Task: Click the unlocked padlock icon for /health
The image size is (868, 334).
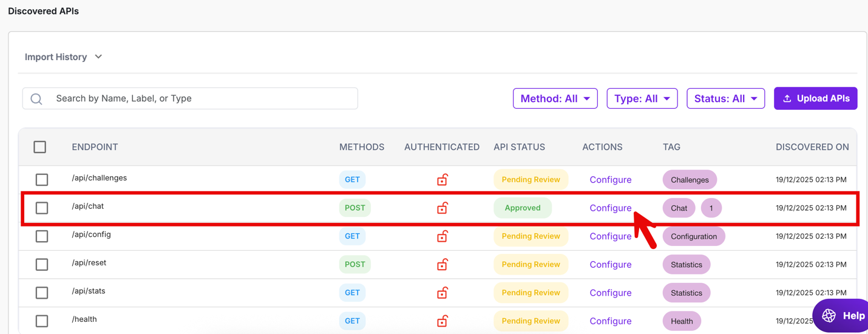Action: coord(442,321)
